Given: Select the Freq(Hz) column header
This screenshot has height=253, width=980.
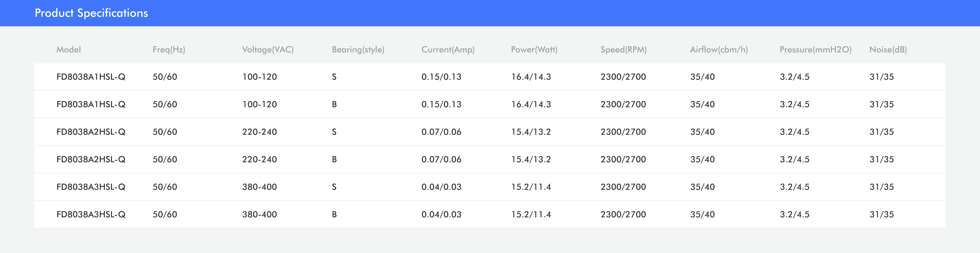Looking at the screenshot, I should (x=168, y=50).
